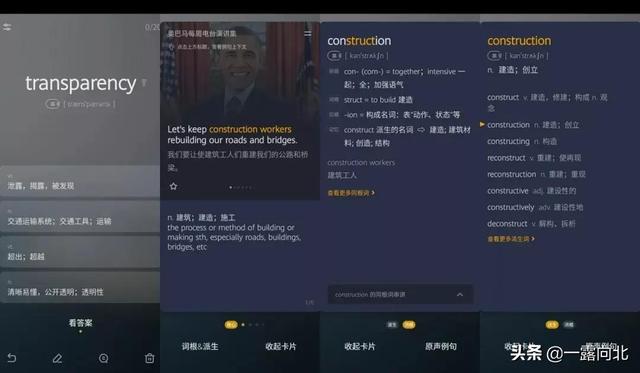Select the gray 派生 pill on the word-root screen

392,325
